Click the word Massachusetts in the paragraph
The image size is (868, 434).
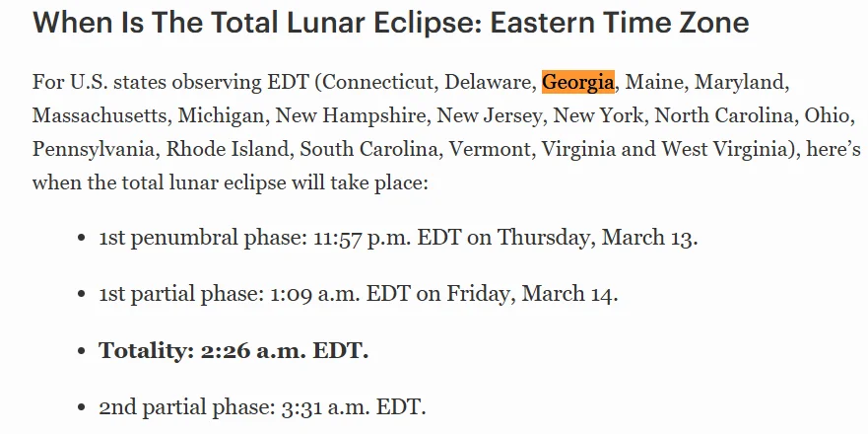[99, 116]
